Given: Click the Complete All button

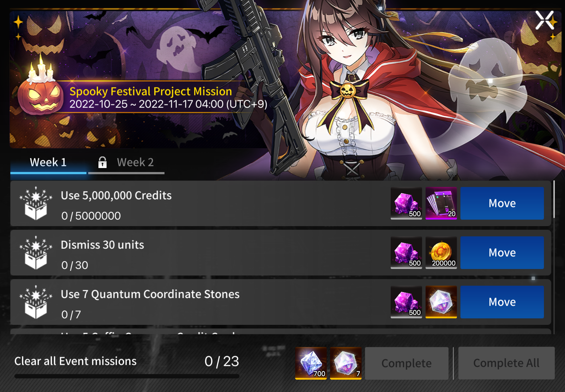Looking at the screenshot, I should click(x=507, y=363).
